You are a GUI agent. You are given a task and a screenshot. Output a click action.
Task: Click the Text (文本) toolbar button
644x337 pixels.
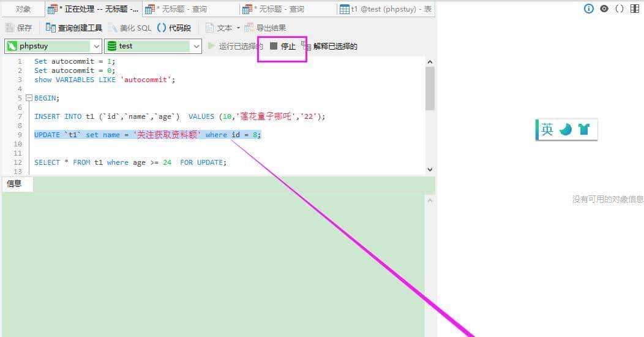[x=219, y=28]
